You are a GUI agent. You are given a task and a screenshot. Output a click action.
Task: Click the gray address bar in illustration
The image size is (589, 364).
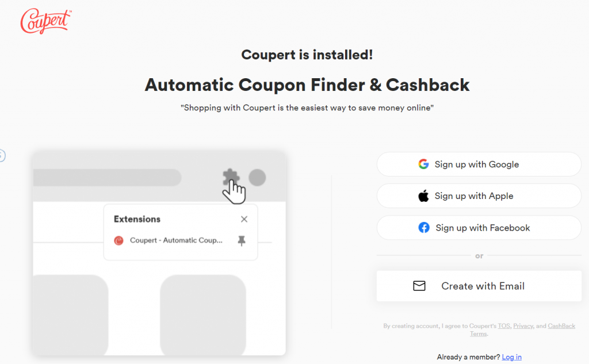(x=107, y=177)
